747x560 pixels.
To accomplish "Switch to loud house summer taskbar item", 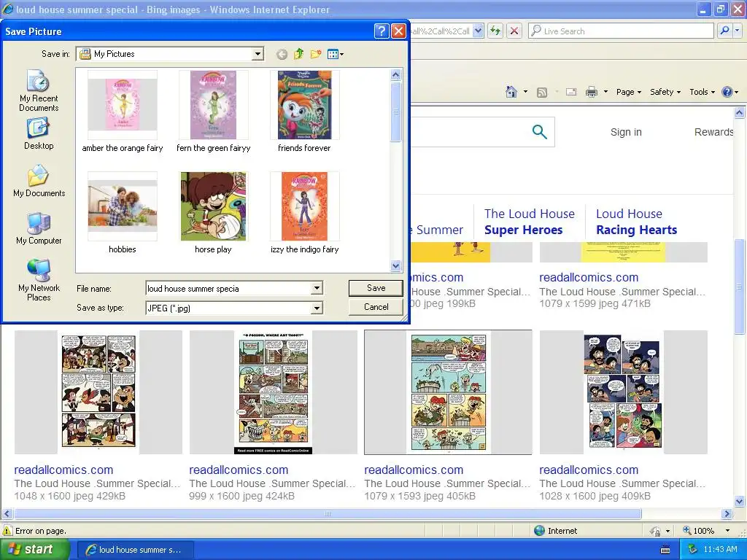I will [x=135, y=550].
